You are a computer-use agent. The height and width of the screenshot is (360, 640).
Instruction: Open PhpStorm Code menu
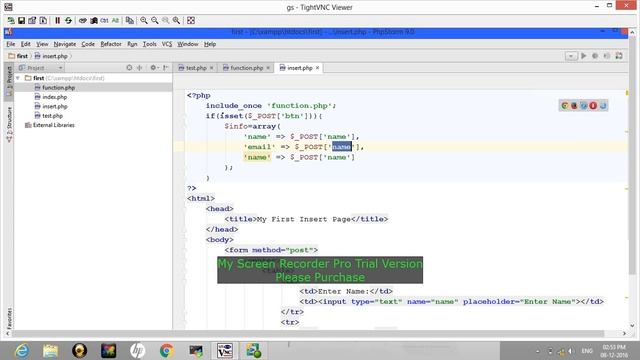tap(88, 44)
